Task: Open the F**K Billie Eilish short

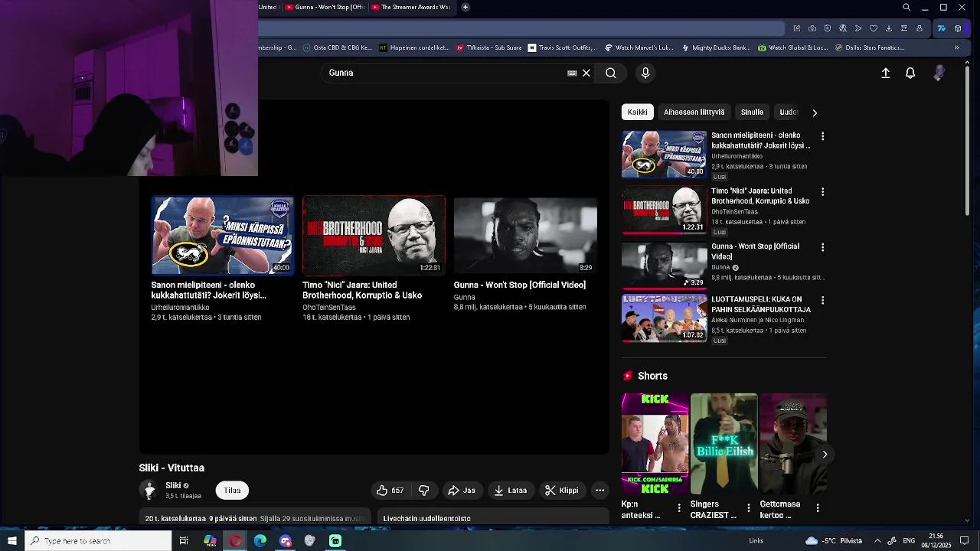Action: [x=724, y=444]
